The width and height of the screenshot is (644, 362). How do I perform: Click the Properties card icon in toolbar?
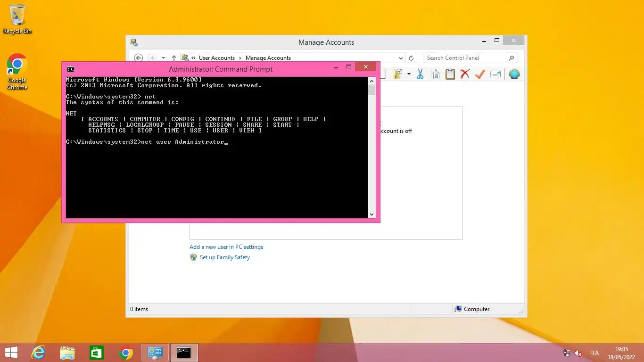tap(495, 74)
